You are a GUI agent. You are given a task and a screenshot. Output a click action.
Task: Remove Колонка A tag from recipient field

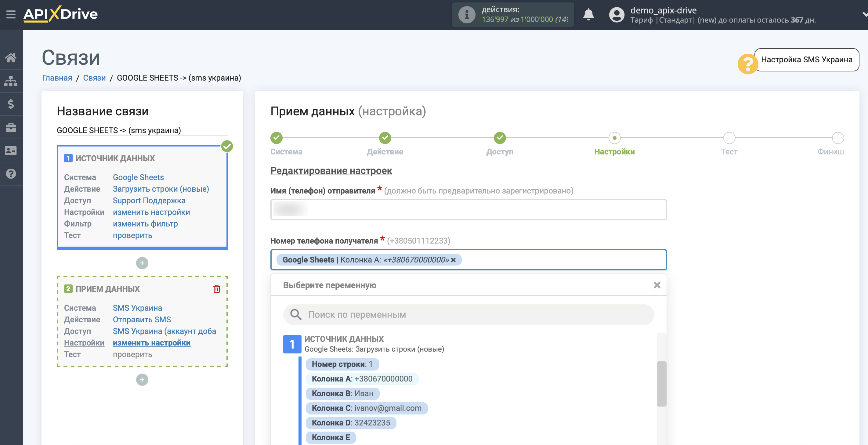453,260
